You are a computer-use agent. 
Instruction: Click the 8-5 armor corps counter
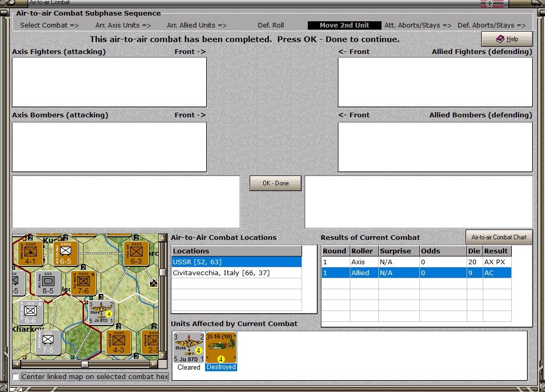[x=48, y=283]
